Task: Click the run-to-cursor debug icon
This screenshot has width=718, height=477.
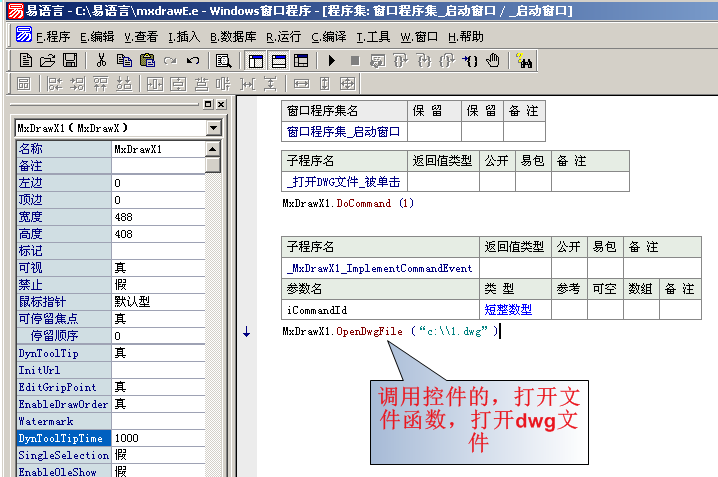Action: click(x=470, y=60)
